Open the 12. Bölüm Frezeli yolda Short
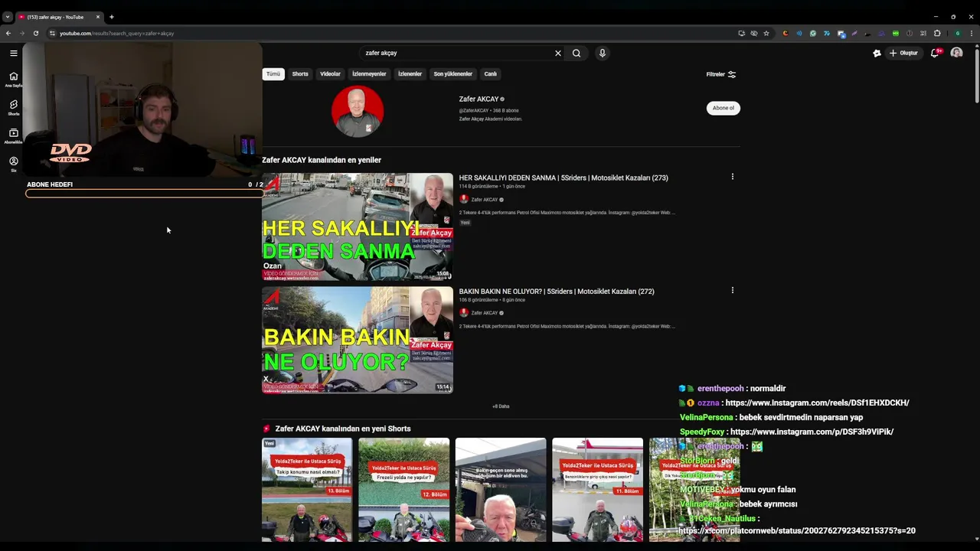980x551 pixels. click(403, 490)
